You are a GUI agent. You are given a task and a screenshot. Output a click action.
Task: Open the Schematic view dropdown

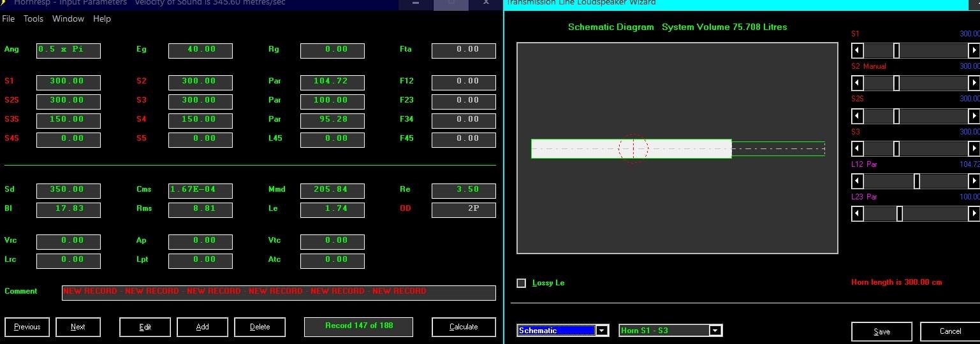tap(603, 331)
